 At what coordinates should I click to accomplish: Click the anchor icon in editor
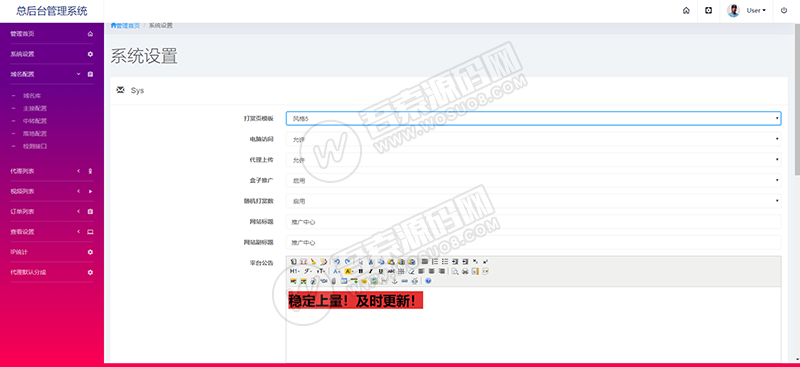394,281
